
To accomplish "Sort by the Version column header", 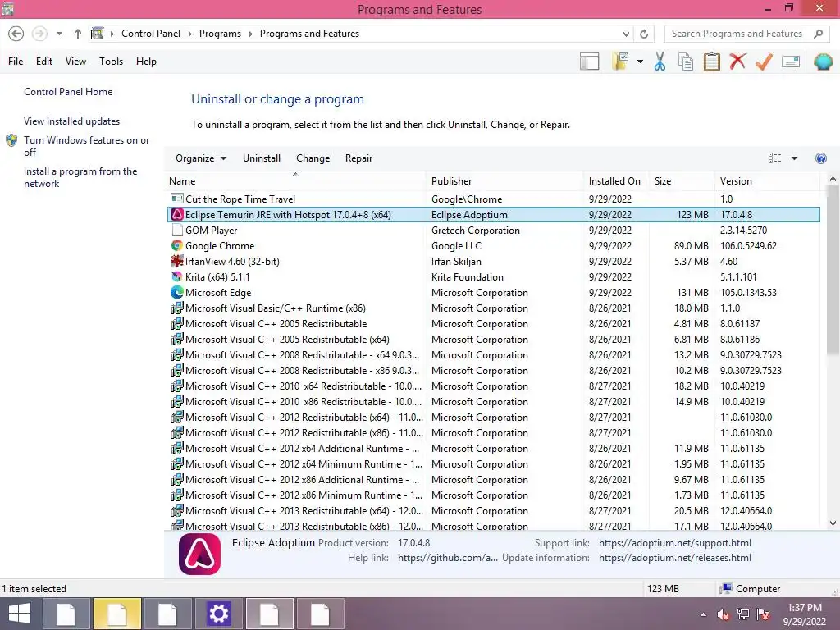I will pyautogui.click(x=767, y=181).
